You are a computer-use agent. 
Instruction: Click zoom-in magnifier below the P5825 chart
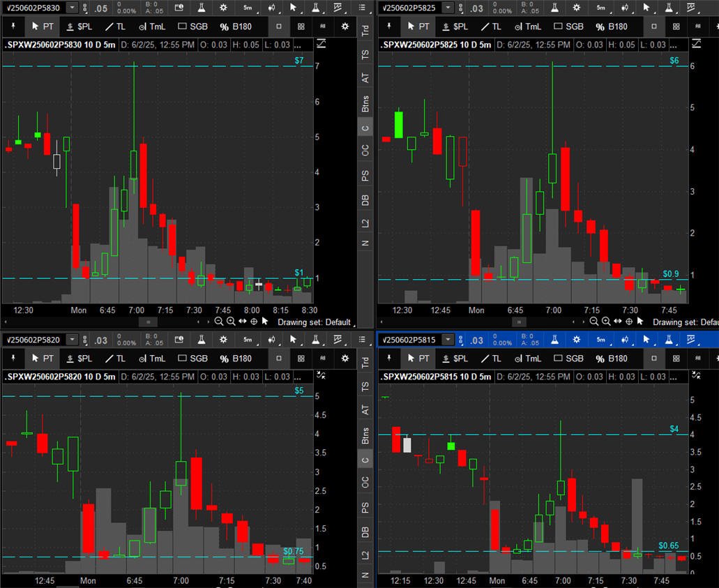pos(606,322)
